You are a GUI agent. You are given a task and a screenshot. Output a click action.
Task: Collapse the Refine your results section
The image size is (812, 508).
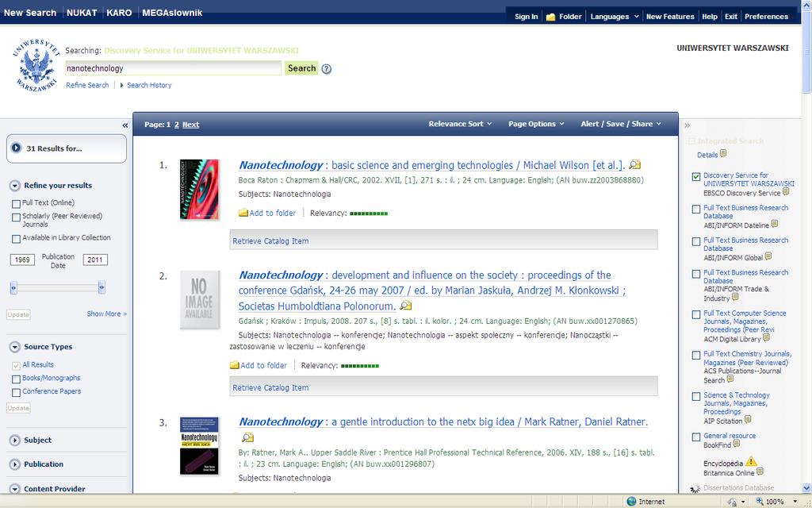(x=14, y=186)
